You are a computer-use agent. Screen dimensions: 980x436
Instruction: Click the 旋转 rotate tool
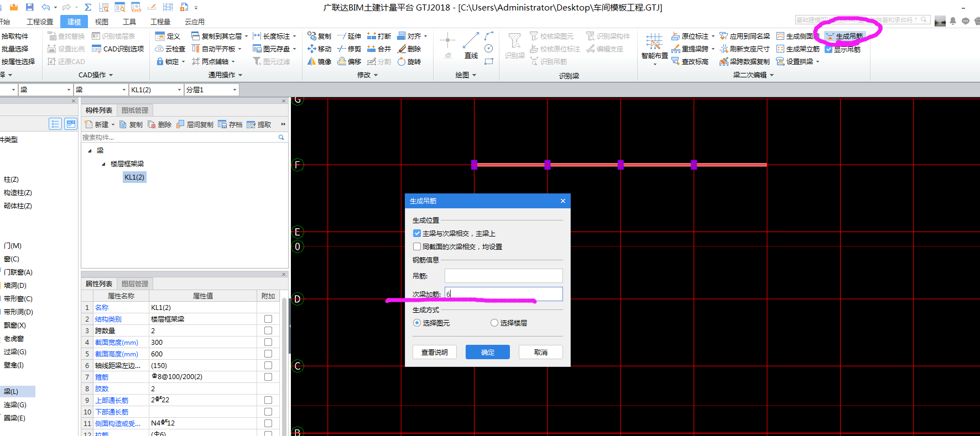[409, 61]
